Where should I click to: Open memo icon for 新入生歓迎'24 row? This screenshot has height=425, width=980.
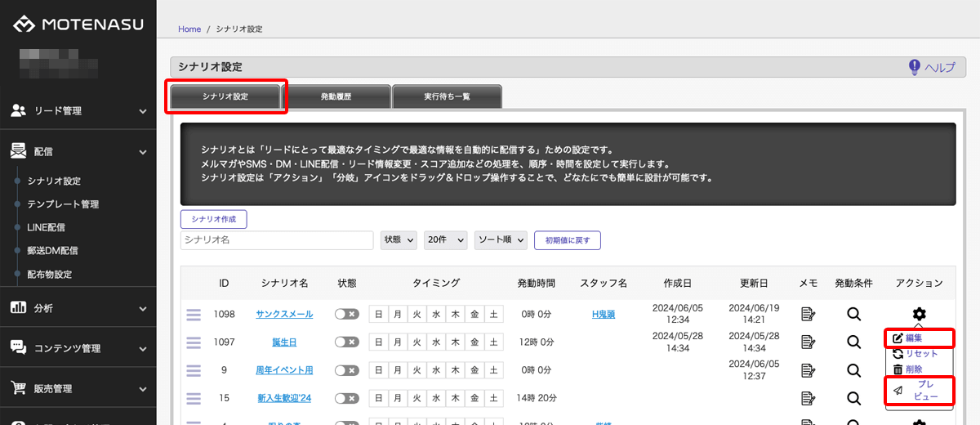808,398
